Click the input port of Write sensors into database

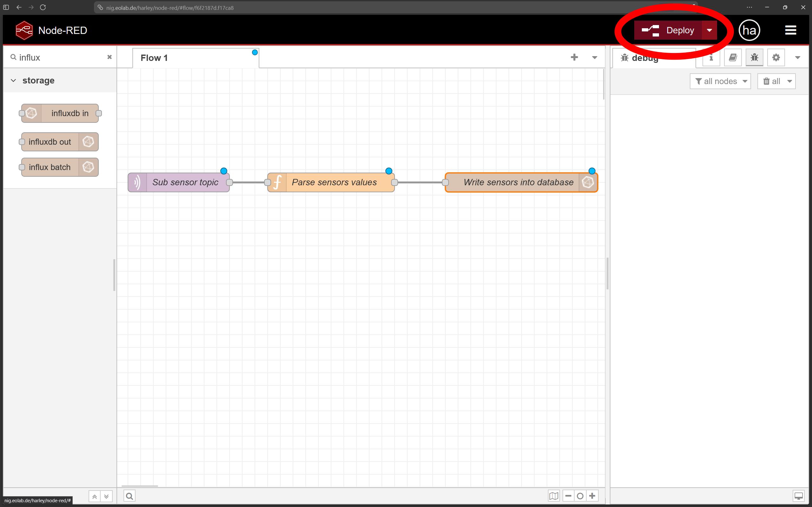pyautogui.click(x=445, y=182)
